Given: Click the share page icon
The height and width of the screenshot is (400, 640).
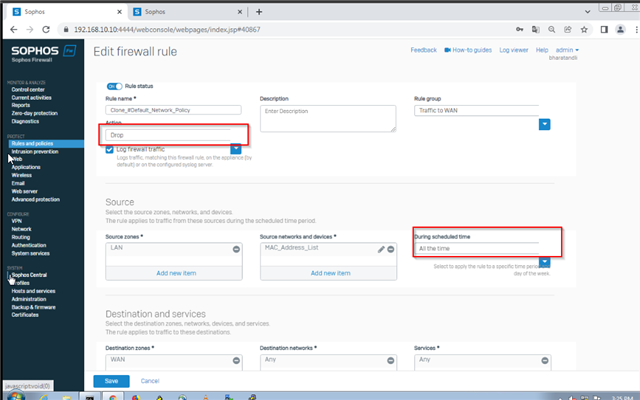Looking at the screenshot, I should point(568,29).
